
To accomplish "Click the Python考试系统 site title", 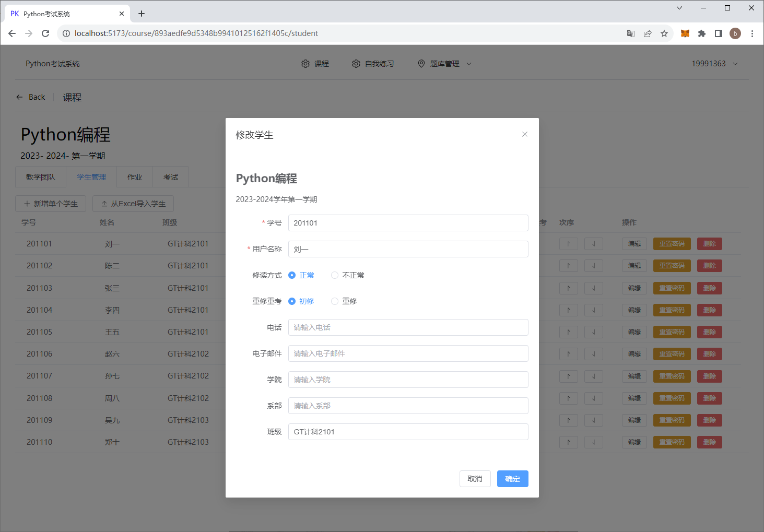I will click(53, 64).
